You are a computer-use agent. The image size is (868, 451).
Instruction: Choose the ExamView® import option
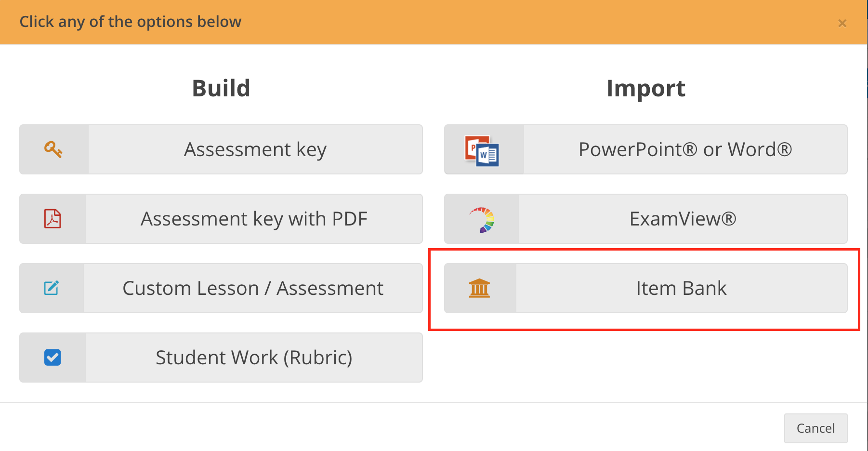(683, 219)
